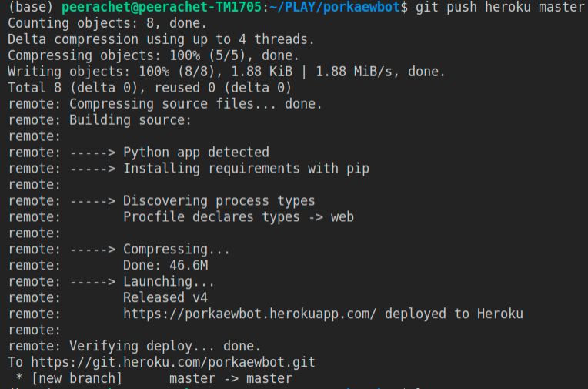Click 'master -> master' text
Screen dimensions: 588x389
tap(231, 378)
